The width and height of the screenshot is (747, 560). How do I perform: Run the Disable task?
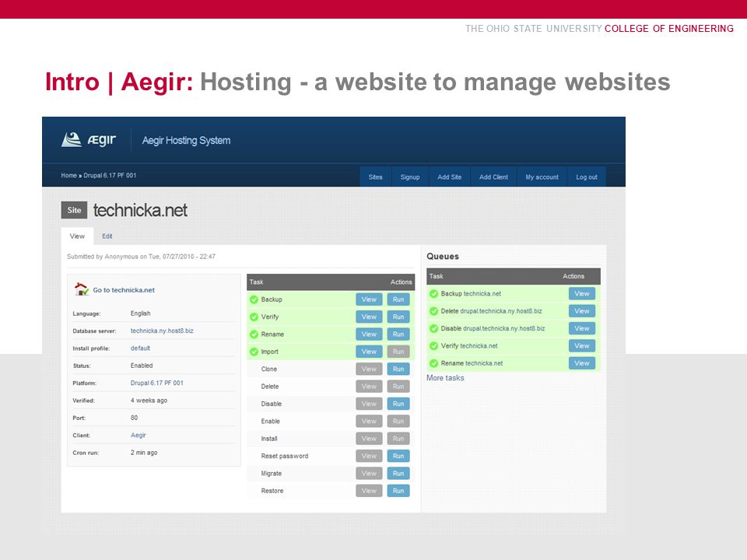(x=398, y=404)
